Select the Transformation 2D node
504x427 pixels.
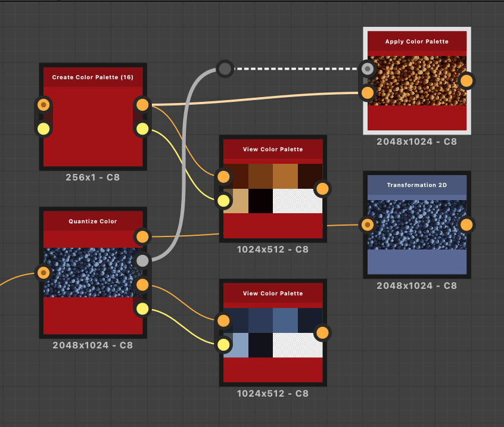(416, 262)
